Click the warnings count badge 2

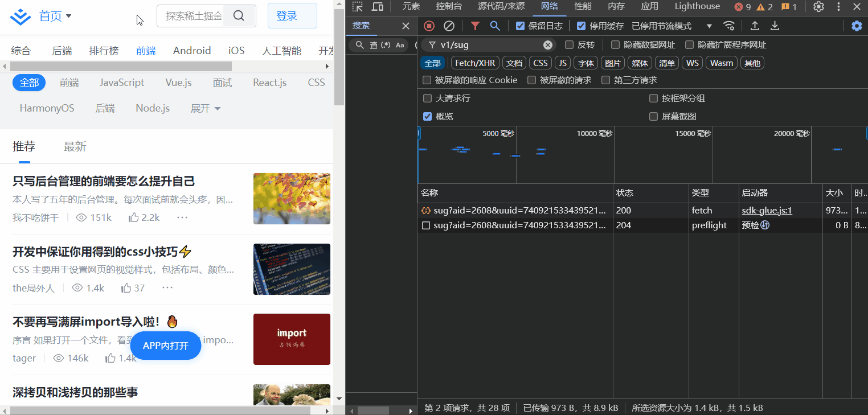click(x=764, y=7)
